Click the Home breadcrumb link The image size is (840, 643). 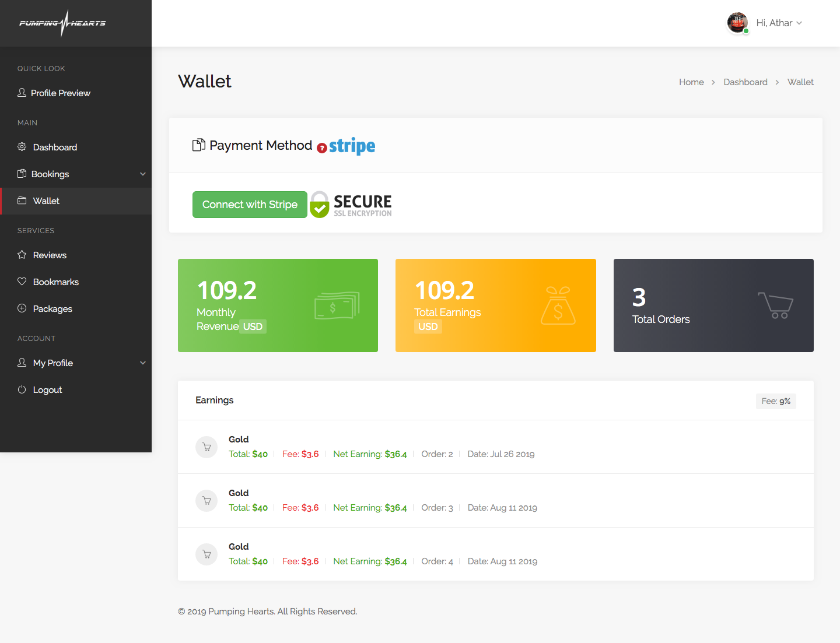[691, 82]
